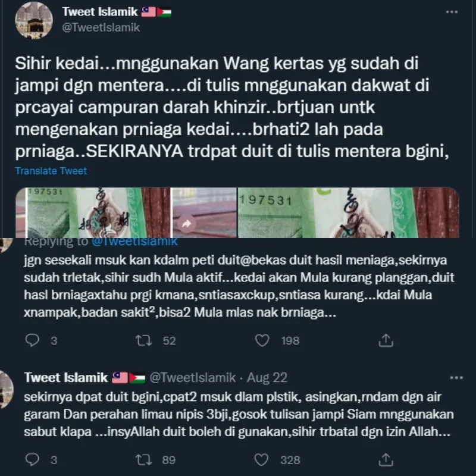Like the tweet with 328 likes
Viewport: 476px width, 476px height.
261,459
